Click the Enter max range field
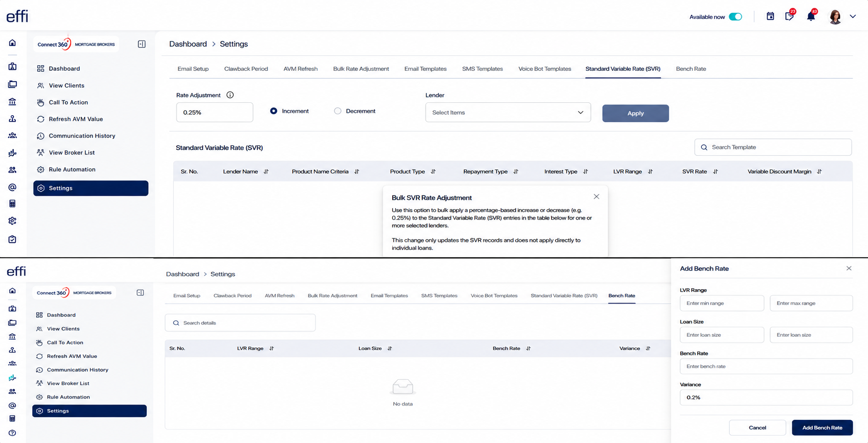This screenshot has height=443, width=868. (x=811, y=303)
